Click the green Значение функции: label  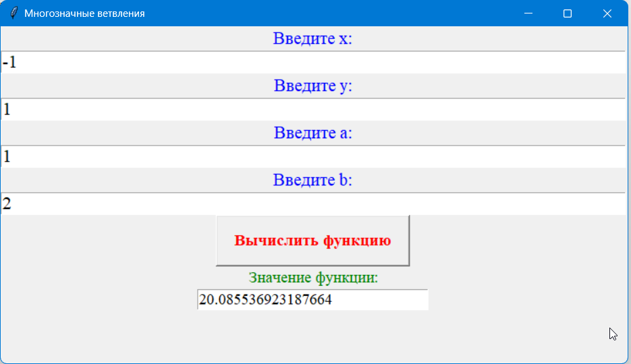[313, 278]
